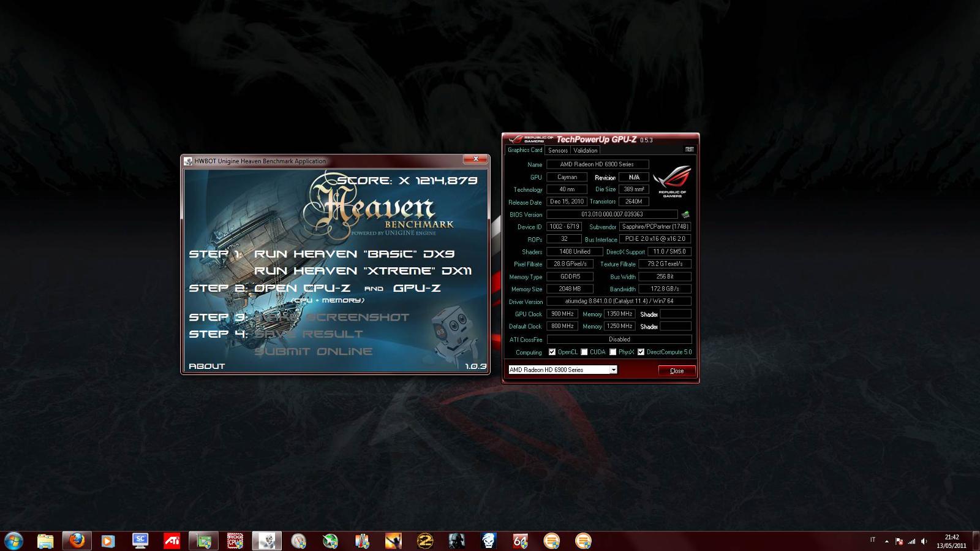Image resolution: width=980 pixels, height=551 pixels.
Task: Switch to the HWBOT Heaven taskbar item
Action: point(266,541)
